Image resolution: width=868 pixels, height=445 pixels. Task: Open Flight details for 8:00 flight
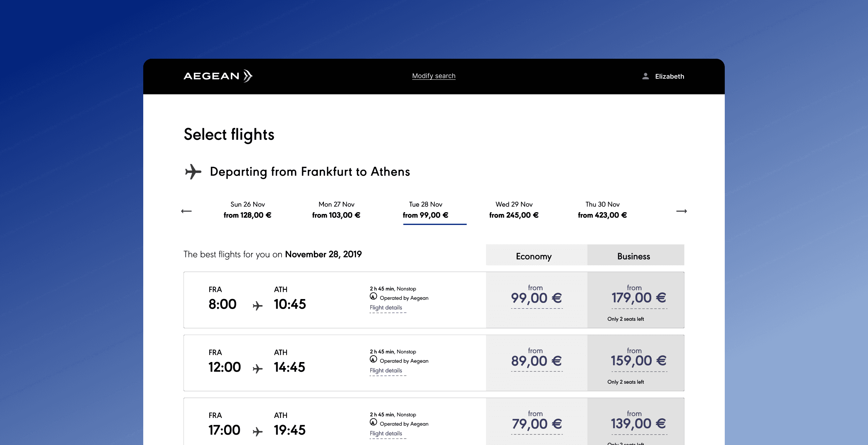[x=386, y=308]
